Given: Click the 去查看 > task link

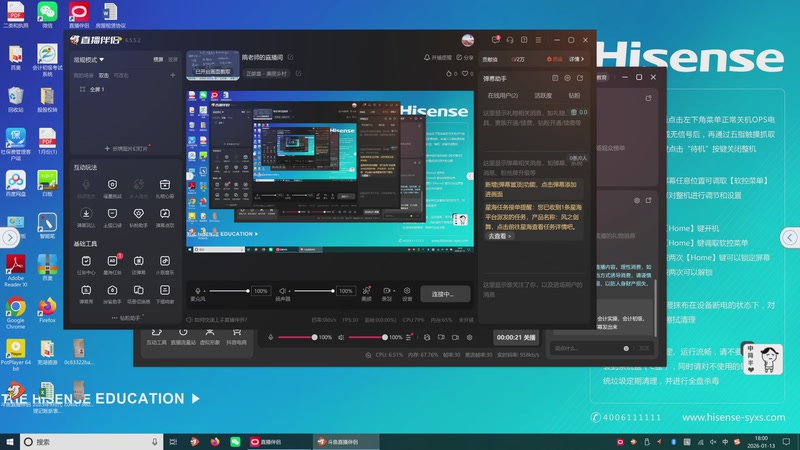Looking at the screenshot, I should pyautogui.click(x=499, y=236).
